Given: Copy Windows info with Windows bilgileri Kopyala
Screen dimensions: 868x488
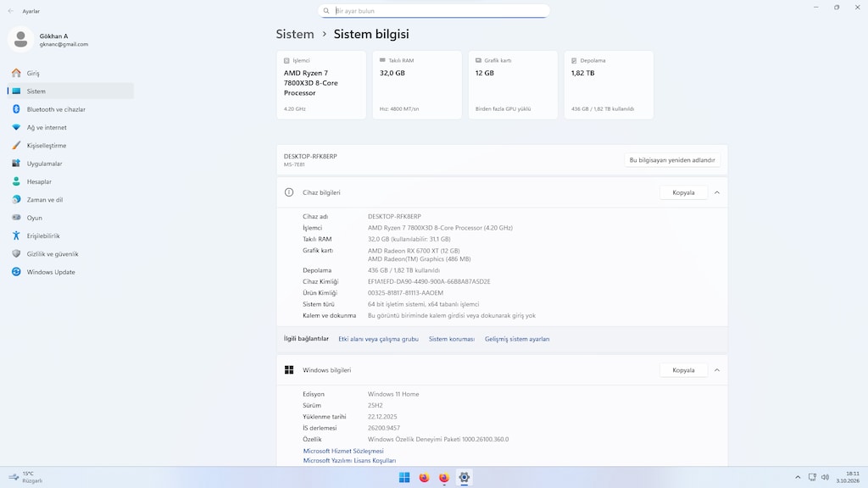Looking at the screenshot, I should point(683,370).
